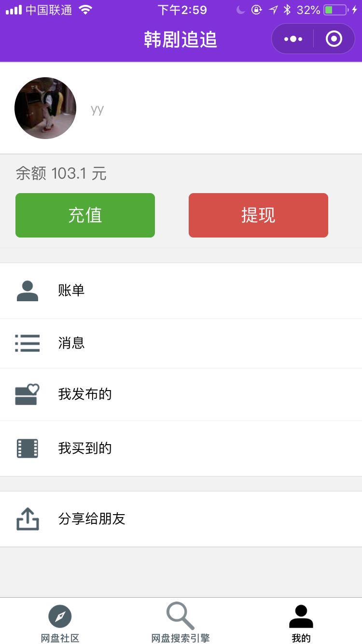This screenshot has width=362, height=644.
Task: Close mini program via circle target icon
Action: [334, 39]
